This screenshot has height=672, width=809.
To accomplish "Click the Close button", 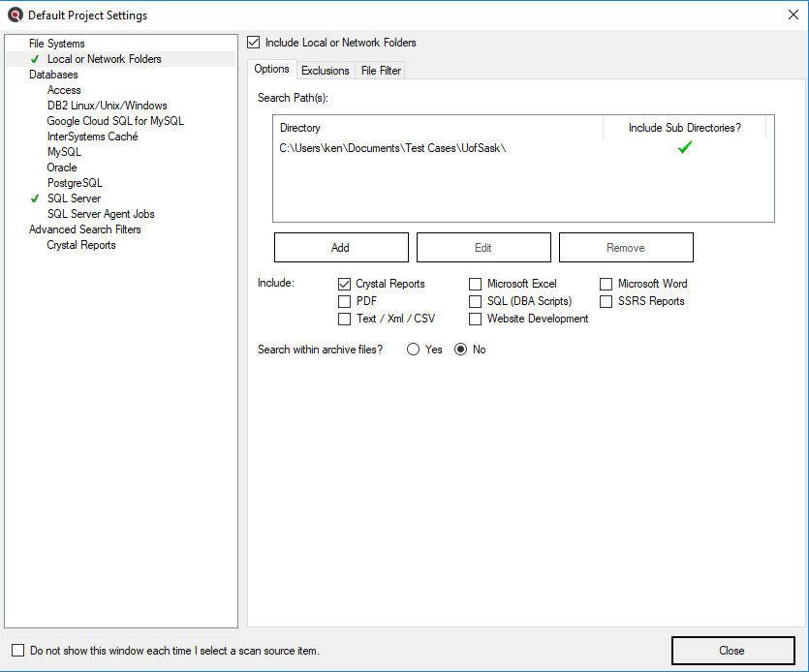I will [x=732, y=651].
